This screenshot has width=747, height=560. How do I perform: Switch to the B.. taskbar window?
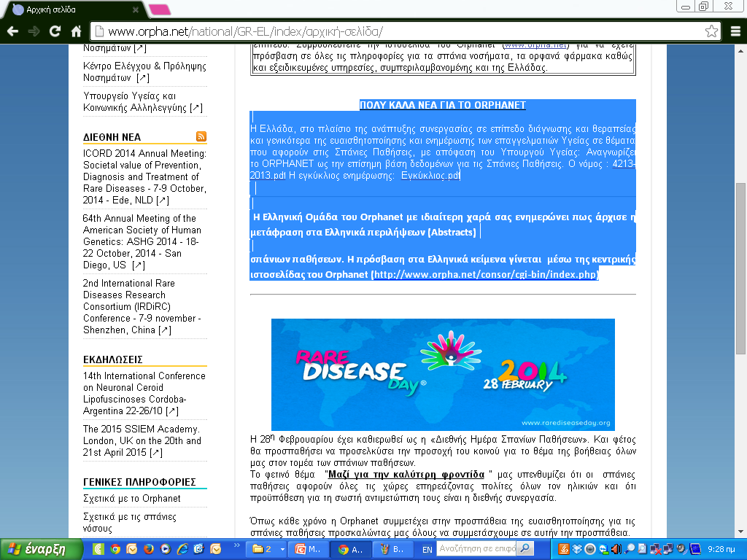[x=392, y=549]
